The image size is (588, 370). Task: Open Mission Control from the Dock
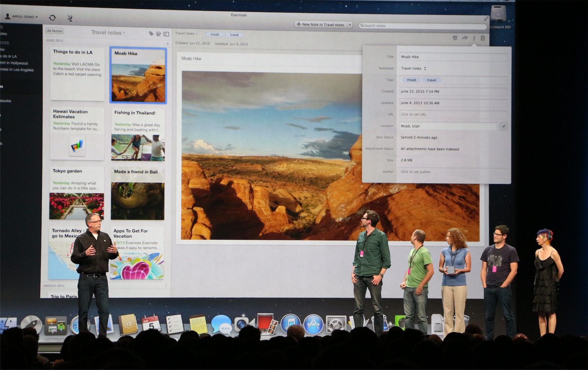[55, 326]
